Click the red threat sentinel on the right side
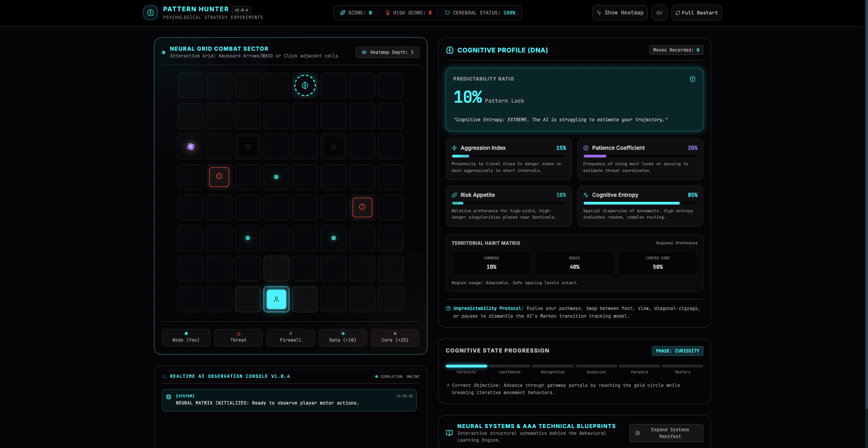Viewport: 868px width, 448px height. point(362,207)
